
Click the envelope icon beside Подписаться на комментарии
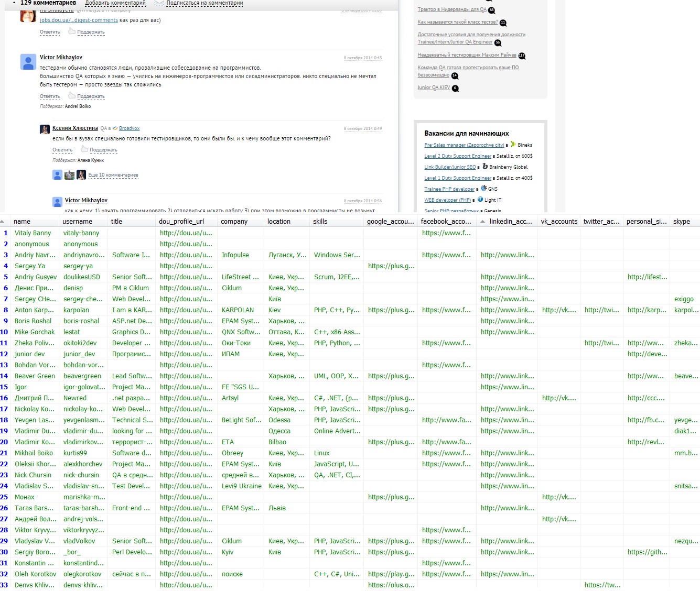coord(159,3)
